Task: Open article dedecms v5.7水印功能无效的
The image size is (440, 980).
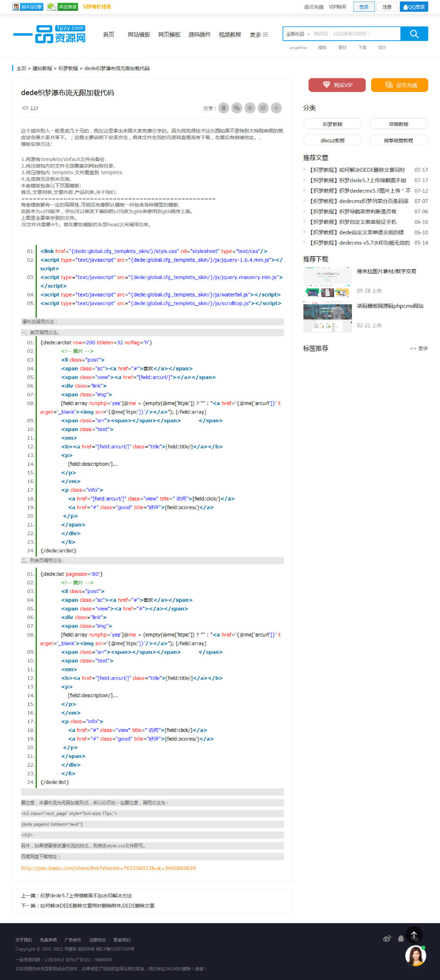Action: coord(359,243)
